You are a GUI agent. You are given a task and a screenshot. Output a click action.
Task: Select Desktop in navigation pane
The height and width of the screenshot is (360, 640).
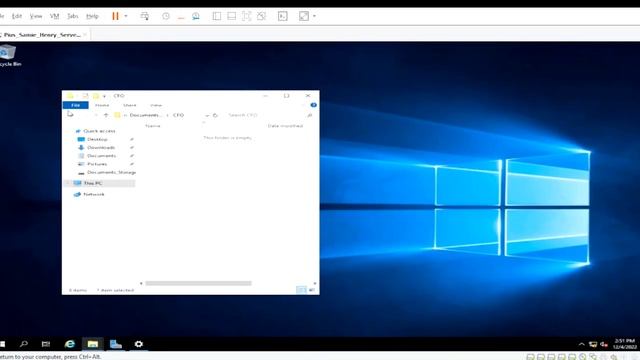[x=97, y=139]
